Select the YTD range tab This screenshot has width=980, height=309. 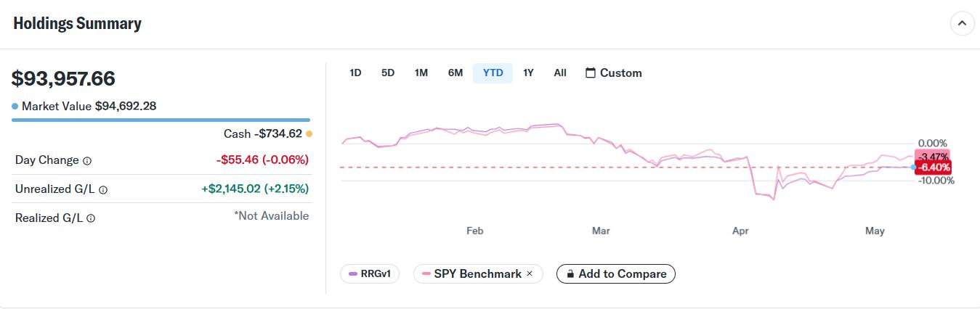click(493, 73)
